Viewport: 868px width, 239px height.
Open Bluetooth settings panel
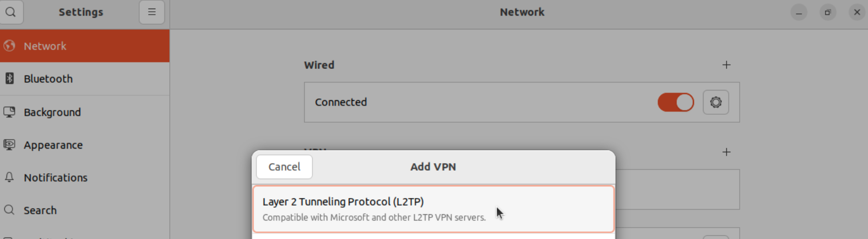pos(48,79)
